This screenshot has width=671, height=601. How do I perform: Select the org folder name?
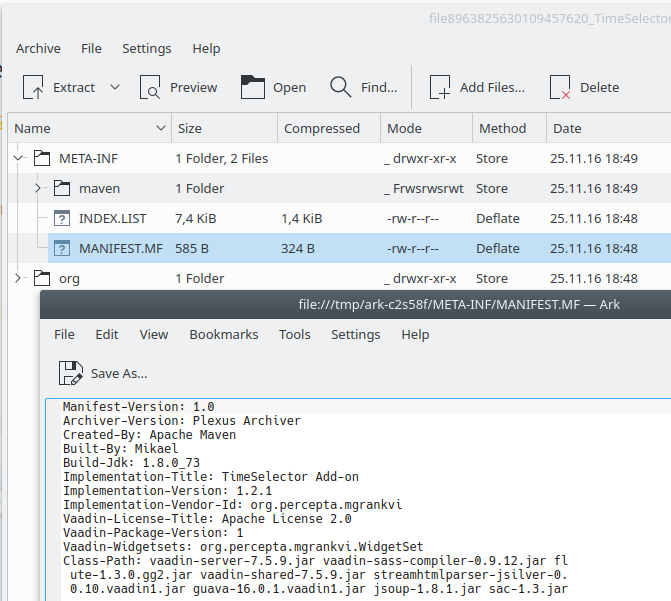(x=69, y=278)
